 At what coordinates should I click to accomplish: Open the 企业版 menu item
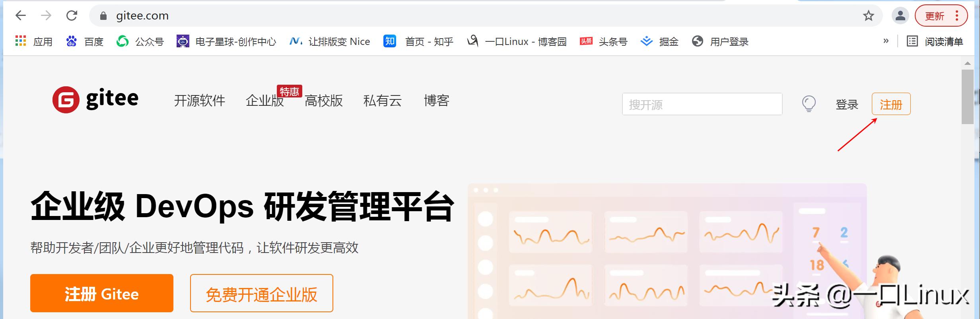click(x=265, y=101)
